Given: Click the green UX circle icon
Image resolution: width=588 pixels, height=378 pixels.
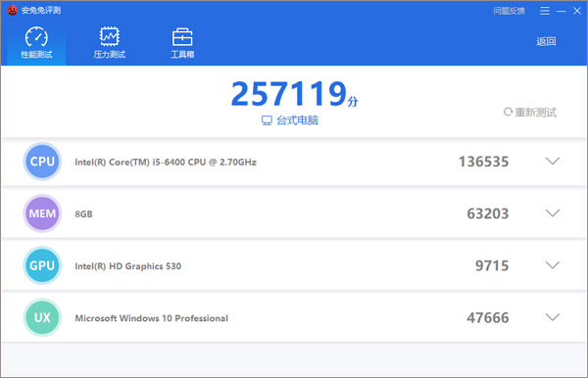Looking at the screenshot, I should [x=42, y=317].
